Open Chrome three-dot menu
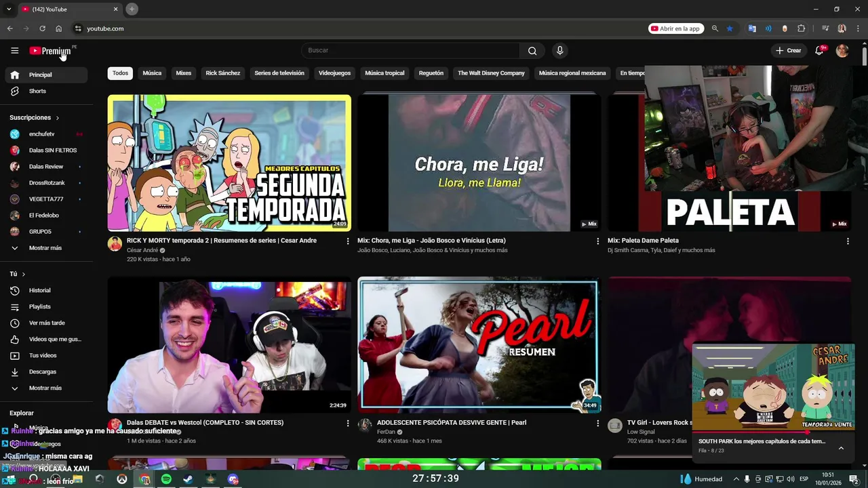868x488 pixels. coord(858,28)
